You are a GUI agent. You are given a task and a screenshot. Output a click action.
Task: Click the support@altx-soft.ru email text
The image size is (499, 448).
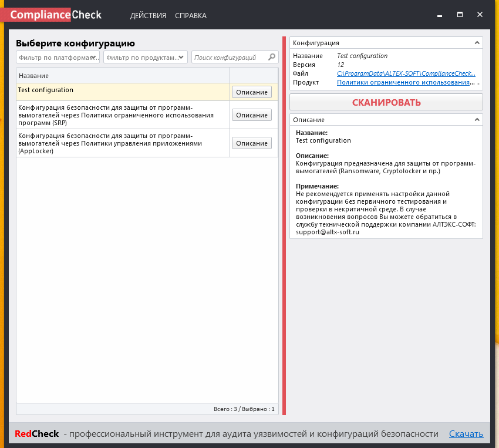(x=328, y=232)
